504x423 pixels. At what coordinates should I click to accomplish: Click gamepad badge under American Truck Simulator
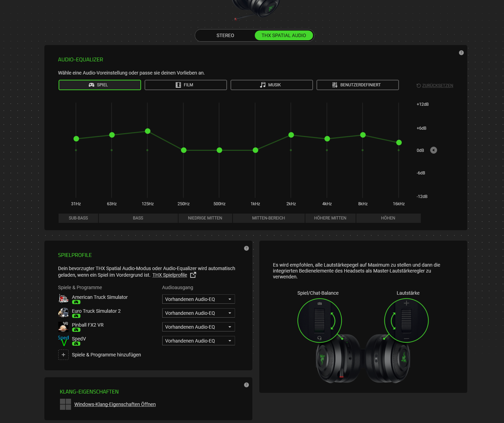click(76, 302)
